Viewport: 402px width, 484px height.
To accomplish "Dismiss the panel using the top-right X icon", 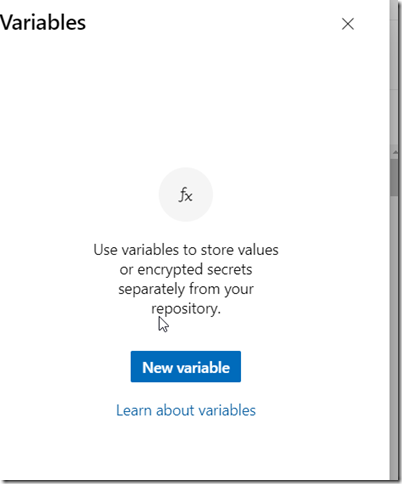I will (348, 24).
